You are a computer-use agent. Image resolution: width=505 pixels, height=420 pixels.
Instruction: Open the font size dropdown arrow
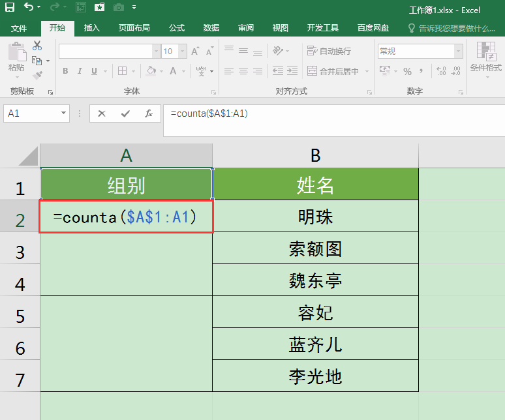tap(182, 51)
